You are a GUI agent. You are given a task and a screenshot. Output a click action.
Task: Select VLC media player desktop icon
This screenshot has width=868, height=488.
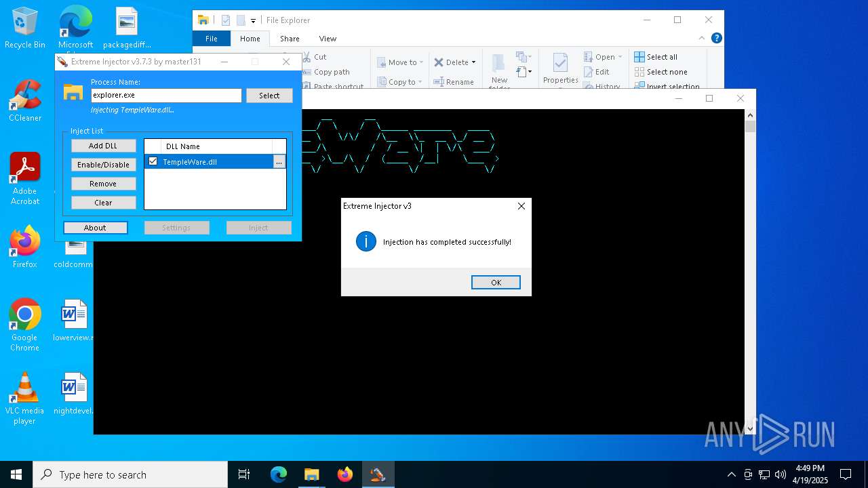click(x=25, y=399)
